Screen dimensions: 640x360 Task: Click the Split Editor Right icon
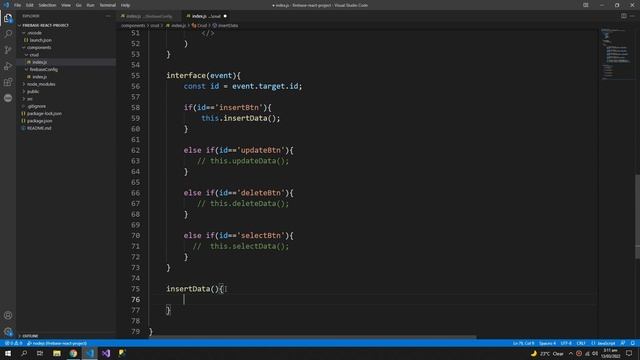coord(624,16)
